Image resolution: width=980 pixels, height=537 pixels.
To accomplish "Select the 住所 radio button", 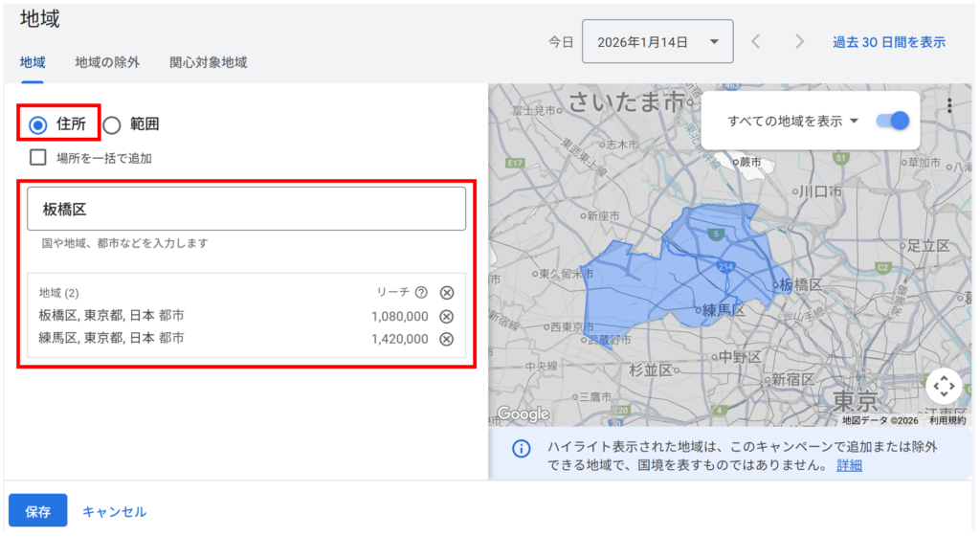I will click(x=38, y=124).
